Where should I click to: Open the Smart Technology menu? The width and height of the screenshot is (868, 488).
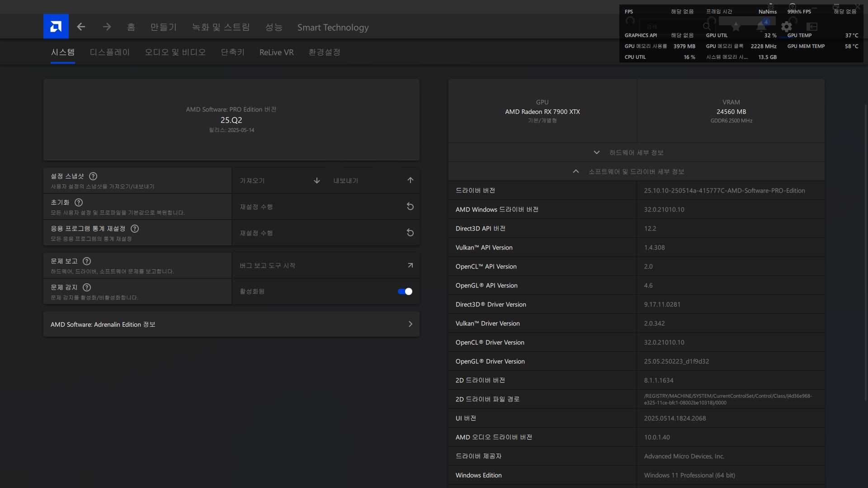click(x=333, y=27)
